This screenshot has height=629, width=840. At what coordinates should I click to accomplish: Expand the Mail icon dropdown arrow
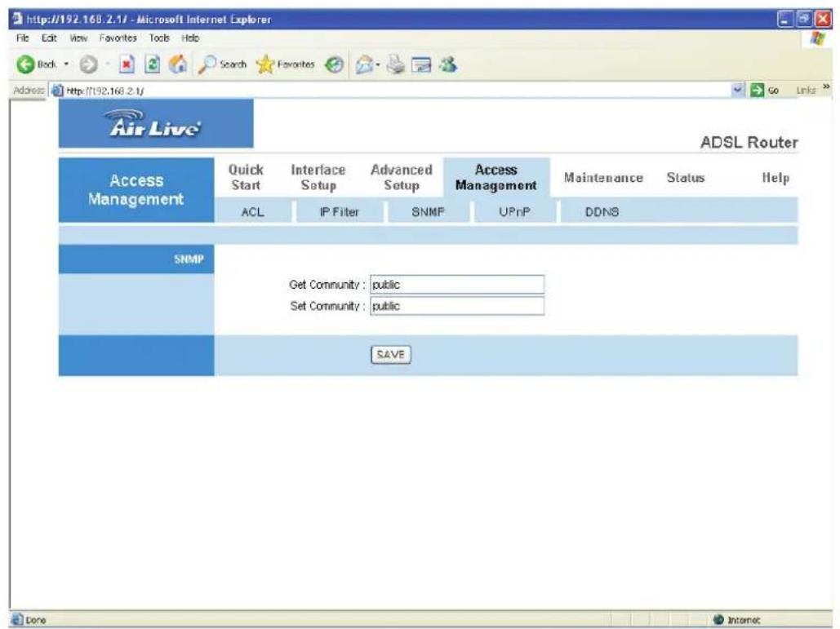tap(378, 65)
